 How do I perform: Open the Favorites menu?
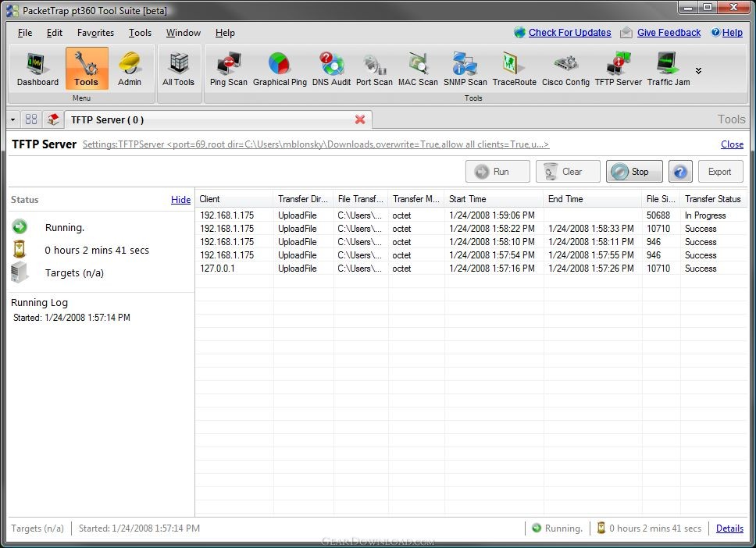pyautogui.click(x=95, y=33)
